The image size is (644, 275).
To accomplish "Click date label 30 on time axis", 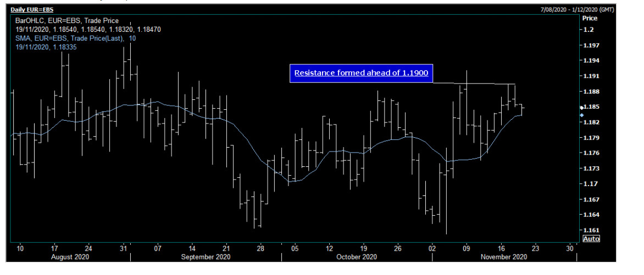I will pyautogui.click(x=569, y=248).
